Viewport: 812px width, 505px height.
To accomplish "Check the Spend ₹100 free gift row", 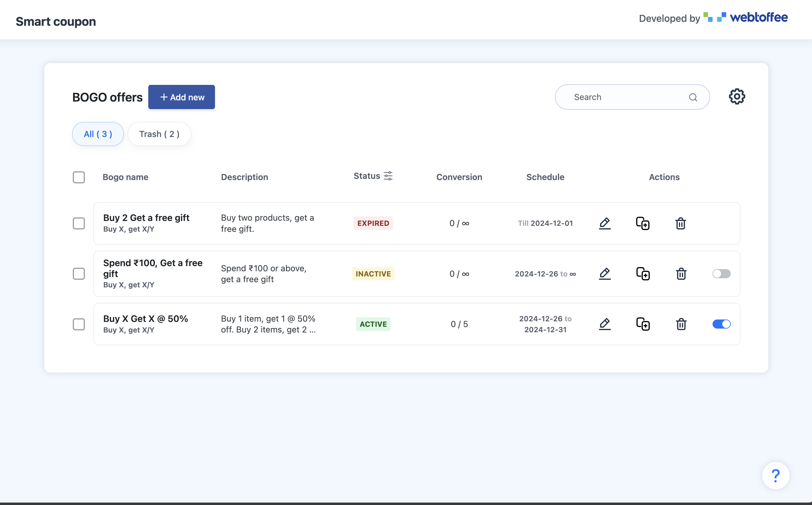I will (x=79, y=274).
